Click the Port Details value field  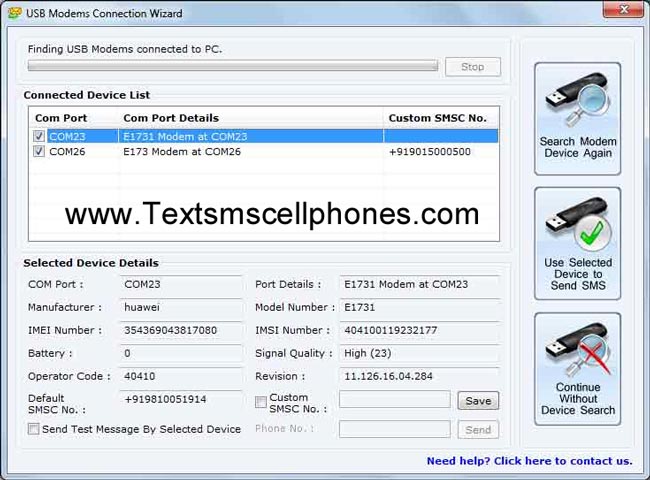420,284
